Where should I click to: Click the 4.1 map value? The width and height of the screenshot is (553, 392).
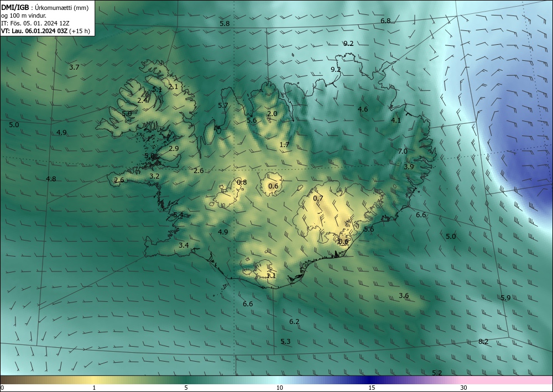tap(396, 120)
